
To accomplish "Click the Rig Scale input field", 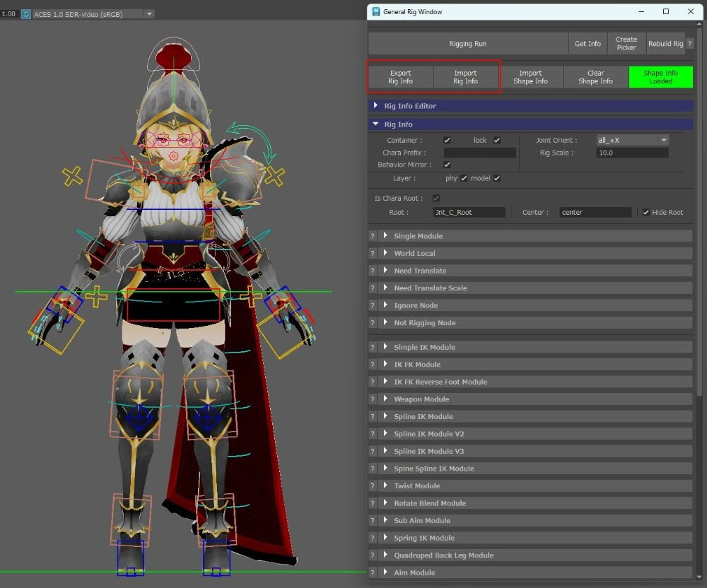I will 632,153.
